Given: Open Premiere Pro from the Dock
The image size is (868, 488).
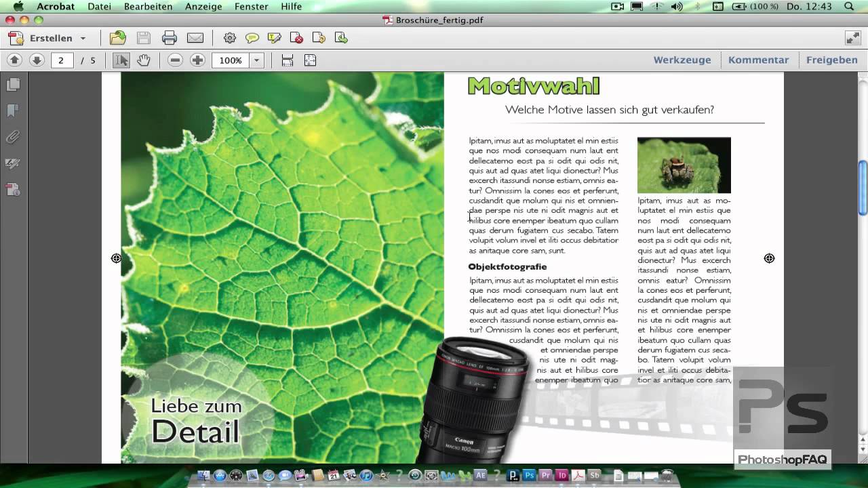Looking at the screenshot, I should (546, 476).
